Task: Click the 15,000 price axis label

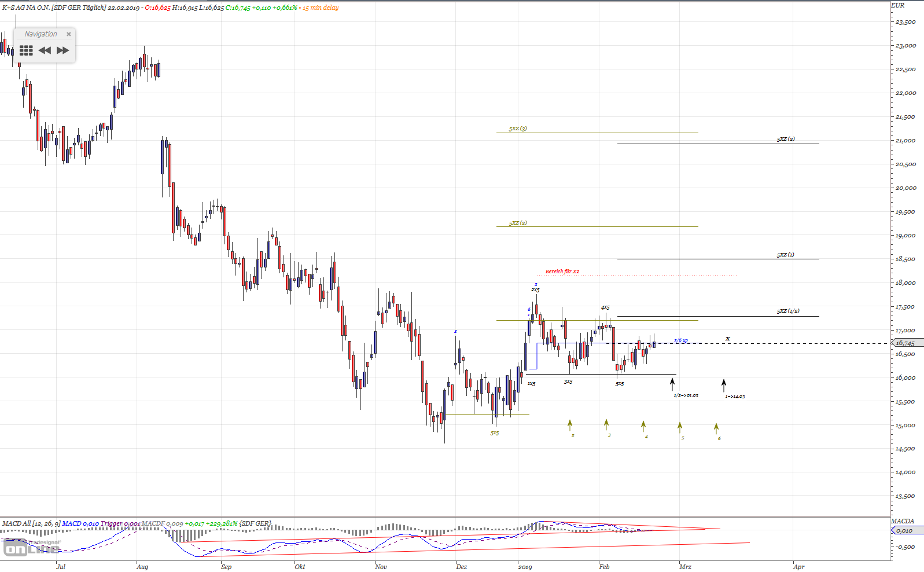Action: pyautogui.click(x=905, y=426)
